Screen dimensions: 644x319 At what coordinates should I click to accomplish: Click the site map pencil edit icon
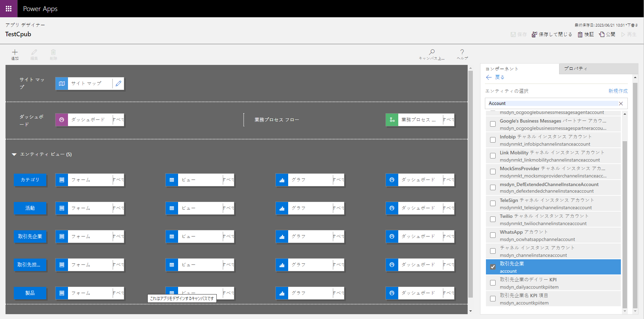coord(118,84)
